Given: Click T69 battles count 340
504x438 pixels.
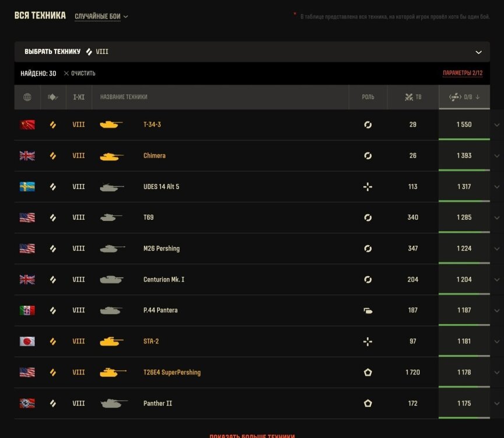Looking at the screenshot, I should pos(413,218).
